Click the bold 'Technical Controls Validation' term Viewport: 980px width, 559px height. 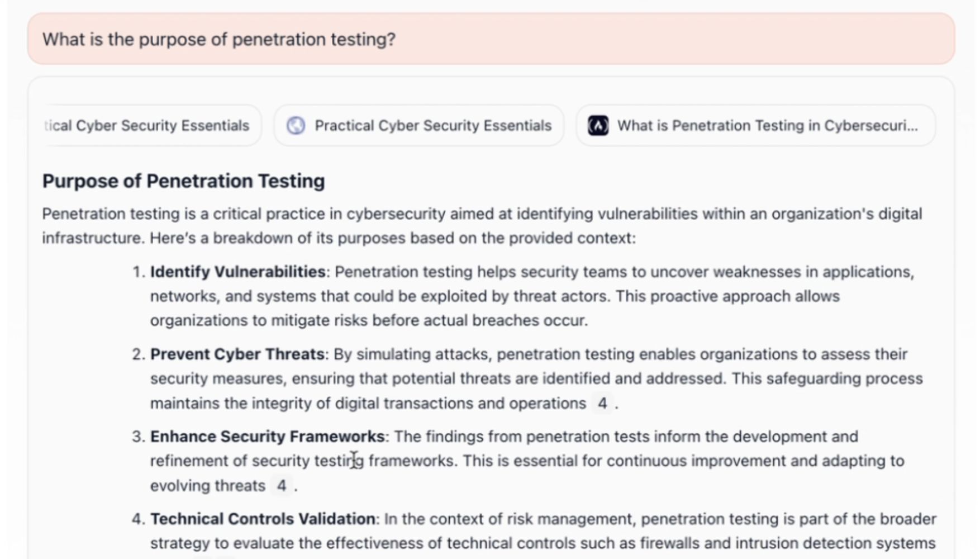coord(263,519)
